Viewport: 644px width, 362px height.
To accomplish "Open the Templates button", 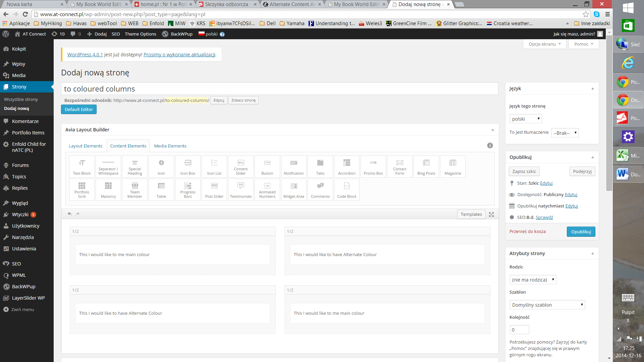I will 471,214.
